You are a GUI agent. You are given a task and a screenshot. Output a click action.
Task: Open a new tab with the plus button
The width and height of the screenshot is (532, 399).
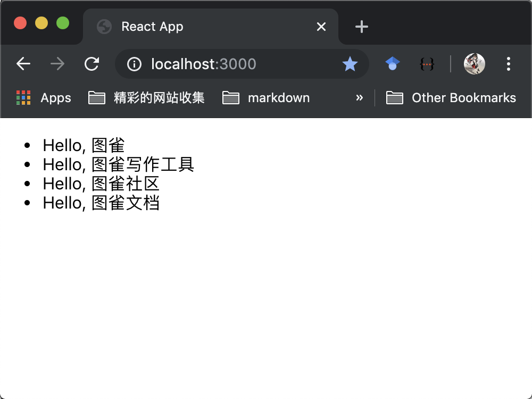click(x=361, y=26)
